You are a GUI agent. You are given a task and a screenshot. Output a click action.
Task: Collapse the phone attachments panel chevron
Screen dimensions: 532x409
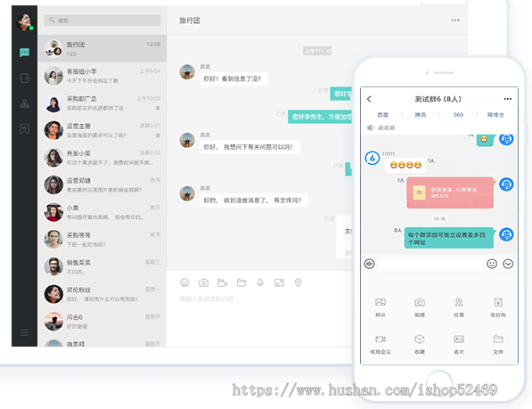tap(508, 264)
